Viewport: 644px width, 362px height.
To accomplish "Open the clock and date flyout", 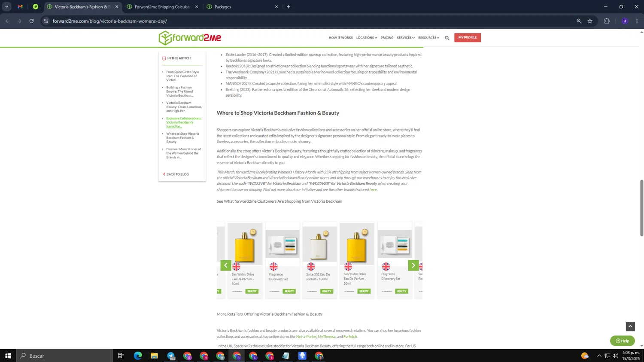I will (631, 356).
